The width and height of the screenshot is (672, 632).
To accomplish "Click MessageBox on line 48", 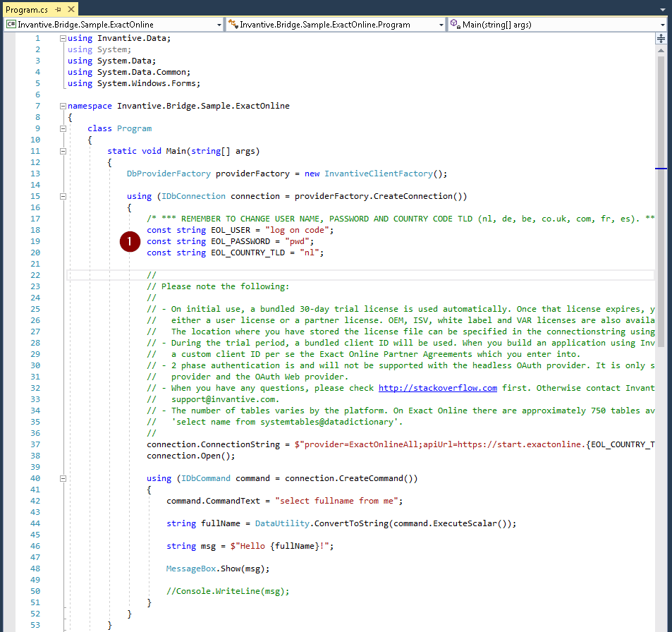I will click(x=191, y=569).
